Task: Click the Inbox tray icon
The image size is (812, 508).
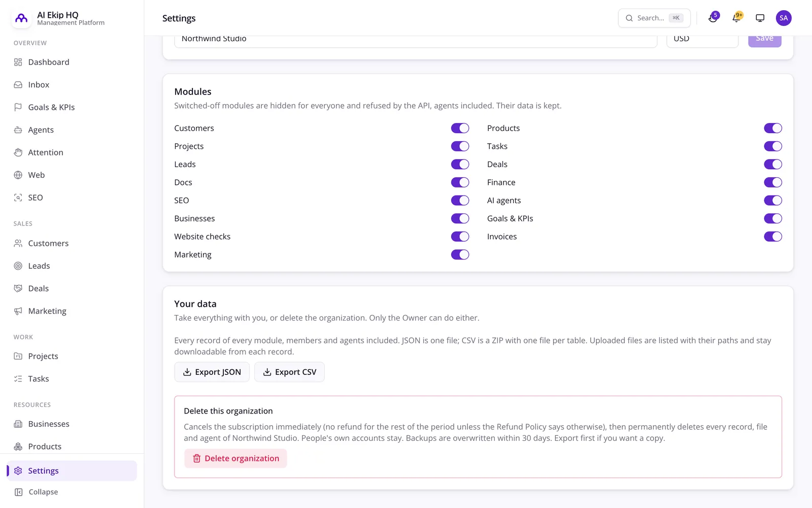Action: (18, 85)
